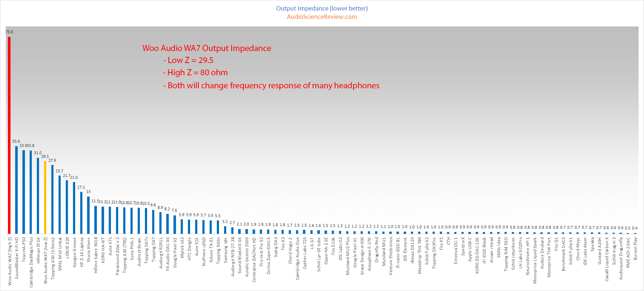The image size is (644, 291).
Task: Click the 79.8 value label
Action: (x=9, y=32)
